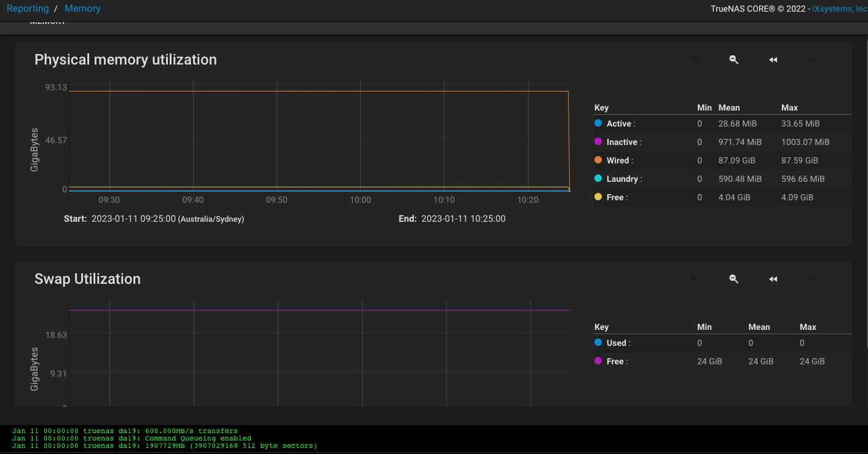This screenshot has height=454, width=868.
Task: Click the Mean column header in memory table
Action: pyautogui.click(x=729, y=108)
